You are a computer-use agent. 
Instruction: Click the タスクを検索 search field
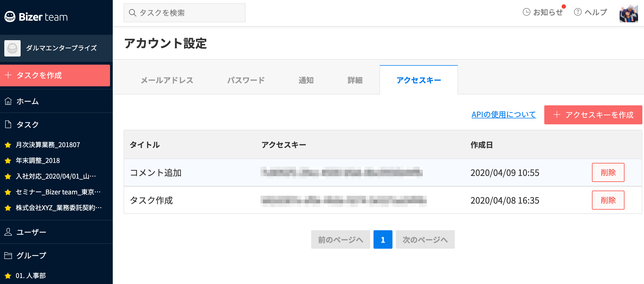(185, 13)
